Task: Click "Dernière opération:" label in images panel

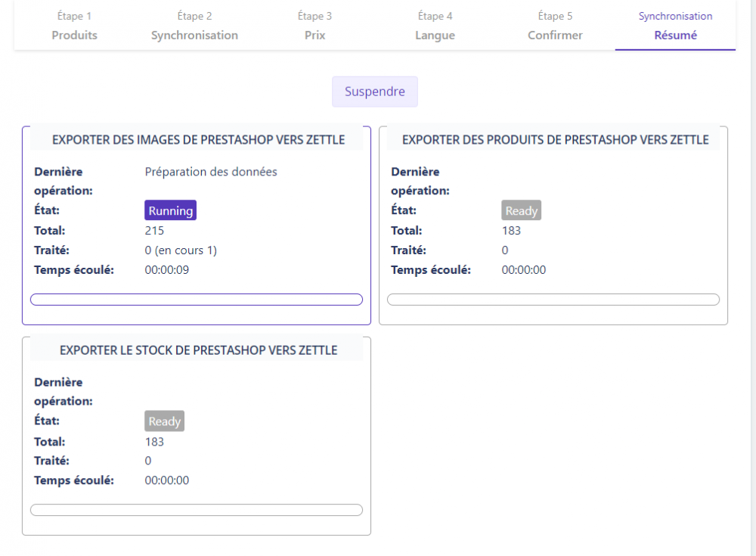Action: pos(64,181)
